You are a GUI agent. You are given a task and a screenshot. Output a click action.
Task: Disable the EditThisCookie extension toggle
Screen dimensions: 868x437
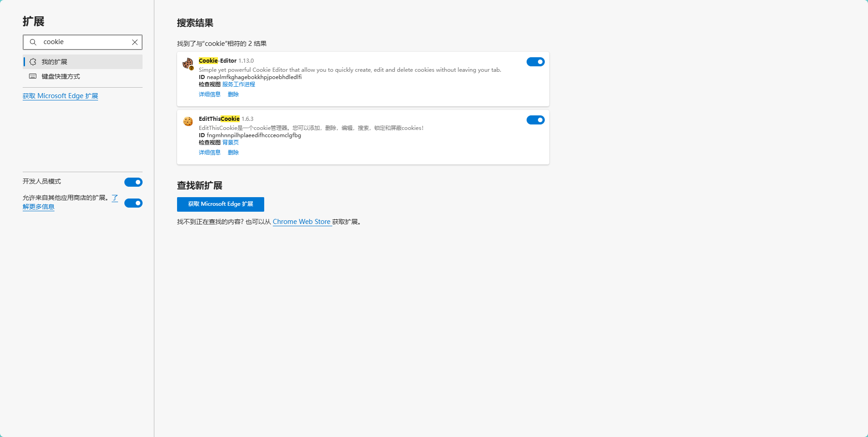[535, 120]
